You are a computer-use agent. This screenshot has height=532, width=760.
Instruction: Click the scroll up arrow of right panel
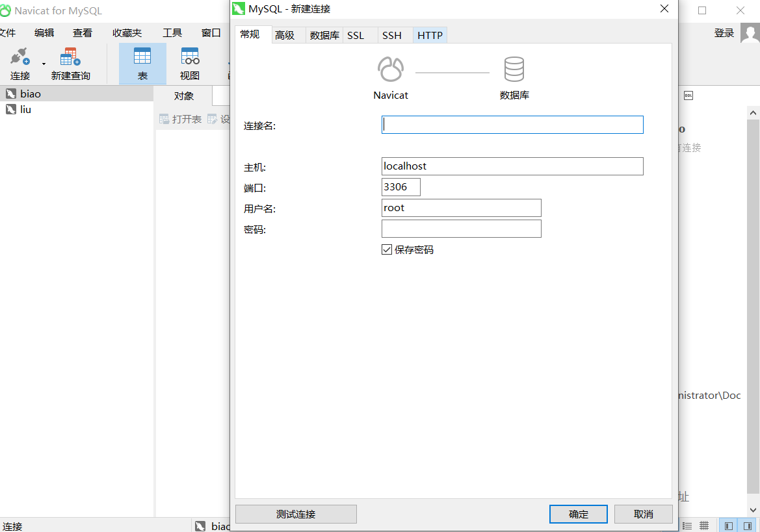point(753,113)
